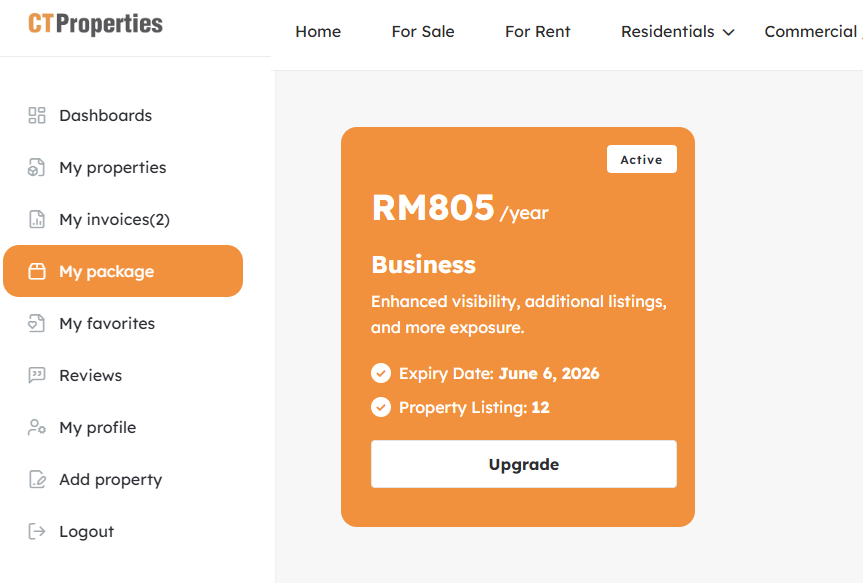Click the My package box icon

37,271
